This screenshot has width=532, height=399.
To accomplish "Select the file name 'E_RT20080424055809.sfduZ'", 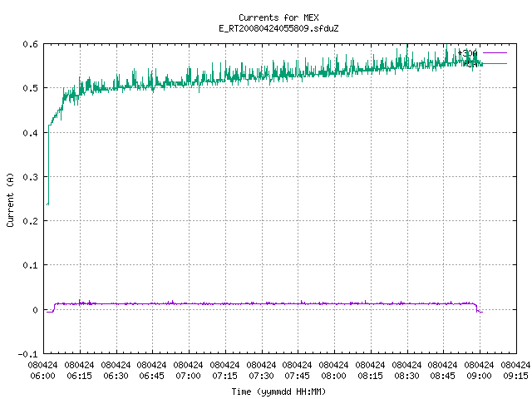I will click(x=278, y=28).
